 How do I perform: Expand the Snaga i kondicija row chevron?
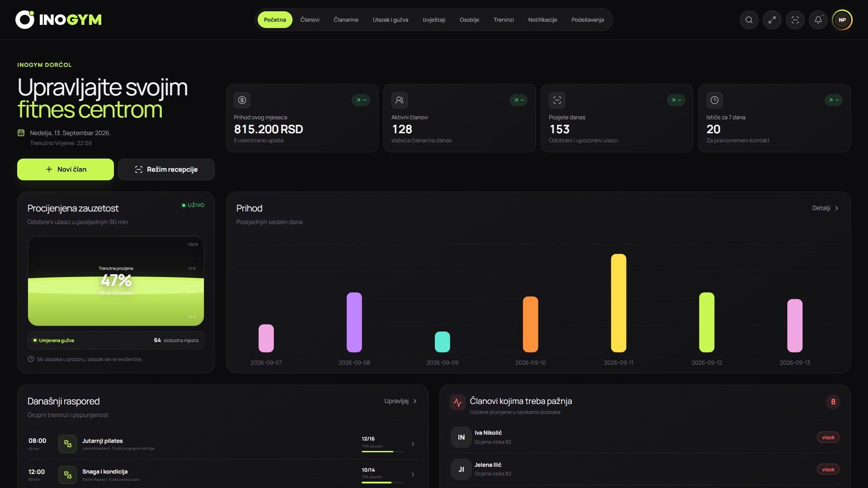pos(413,474)
